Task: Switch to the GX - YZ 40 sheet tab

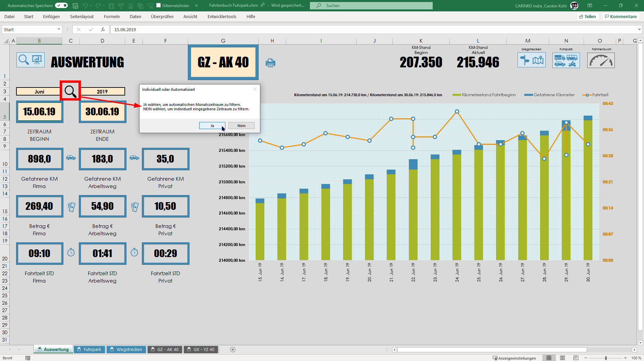Action: [x=201, y=349]
